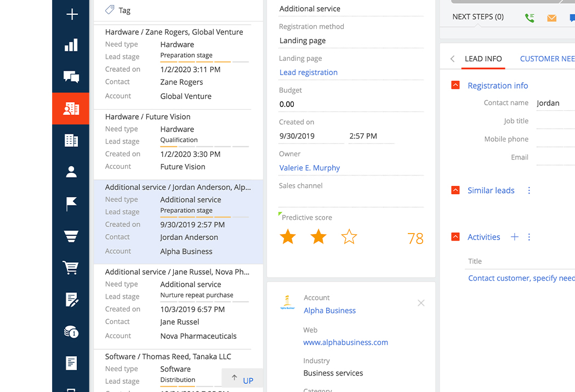
Task: Switch to the Customer Need tab
Action: (x=547, y=59)
